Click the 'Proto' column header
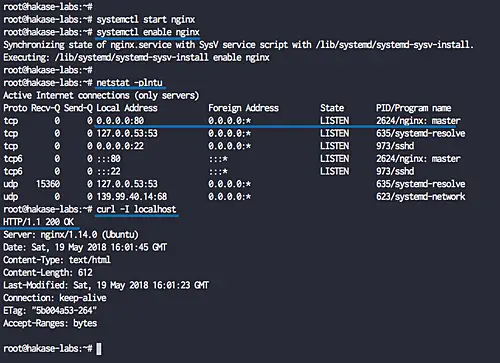 tap(15, 108)
